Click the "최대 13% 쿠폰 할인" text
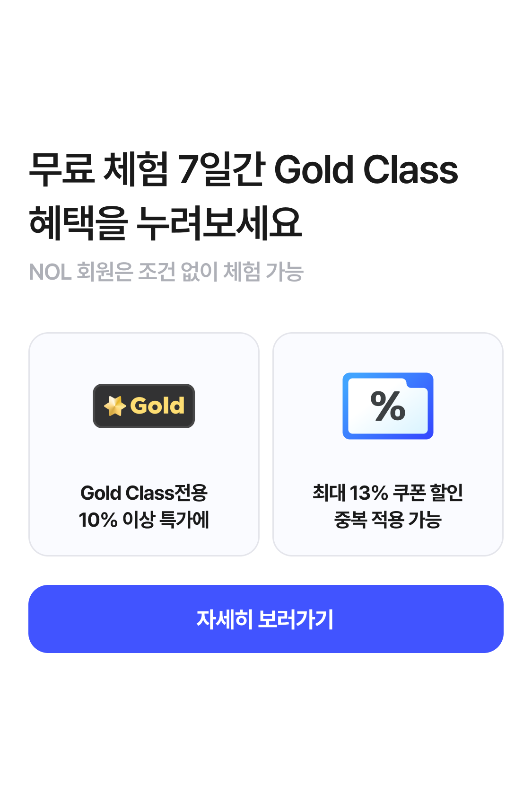 pos(388,493)
